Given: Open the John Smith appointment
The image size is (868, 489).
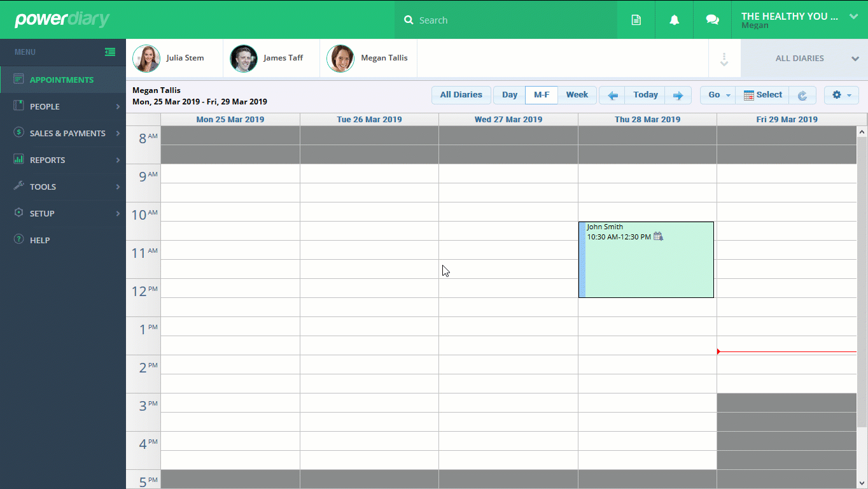Looking at the screenshot, I should pyautogui.click(x=646, y=260).
